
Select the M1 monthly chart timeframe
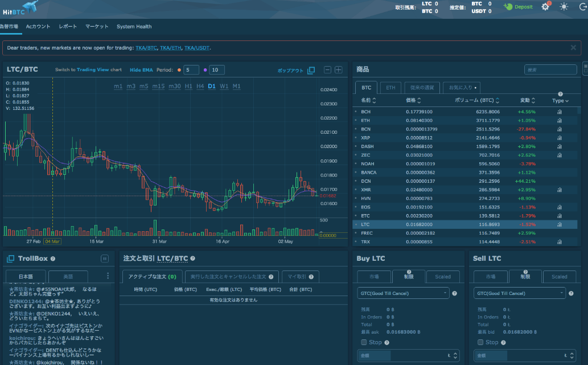[x=237, y=87]
